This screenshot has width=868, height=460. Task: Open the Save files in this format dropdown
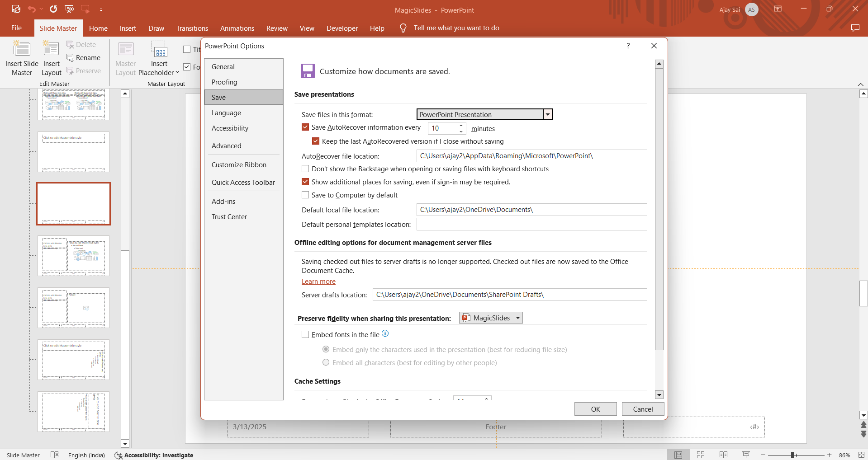tap(548, 115)
